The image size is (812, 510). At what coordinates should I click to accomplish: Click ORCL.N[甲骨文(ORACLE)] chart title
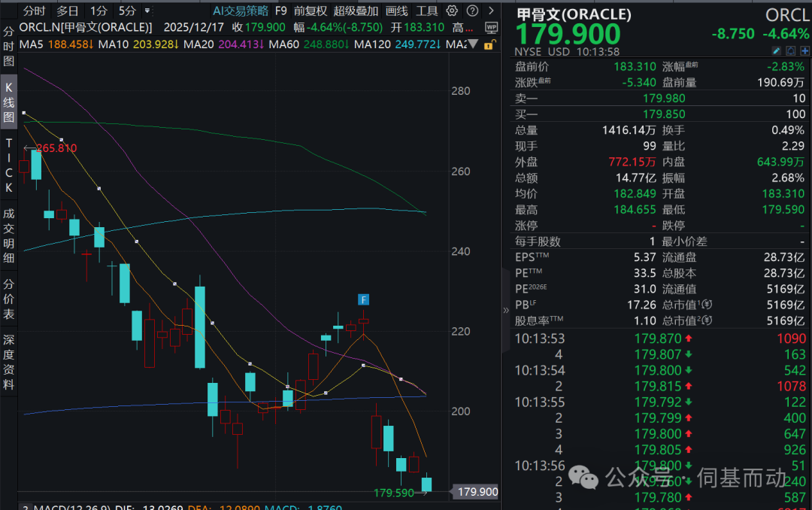pyautogui.click(x=86, y=28)
